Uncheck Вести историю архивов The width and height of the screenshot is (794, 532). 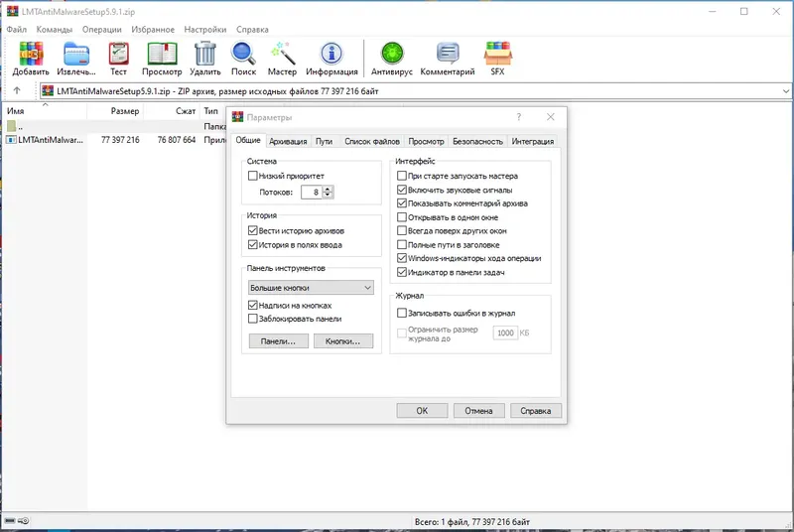pos(253,230)
